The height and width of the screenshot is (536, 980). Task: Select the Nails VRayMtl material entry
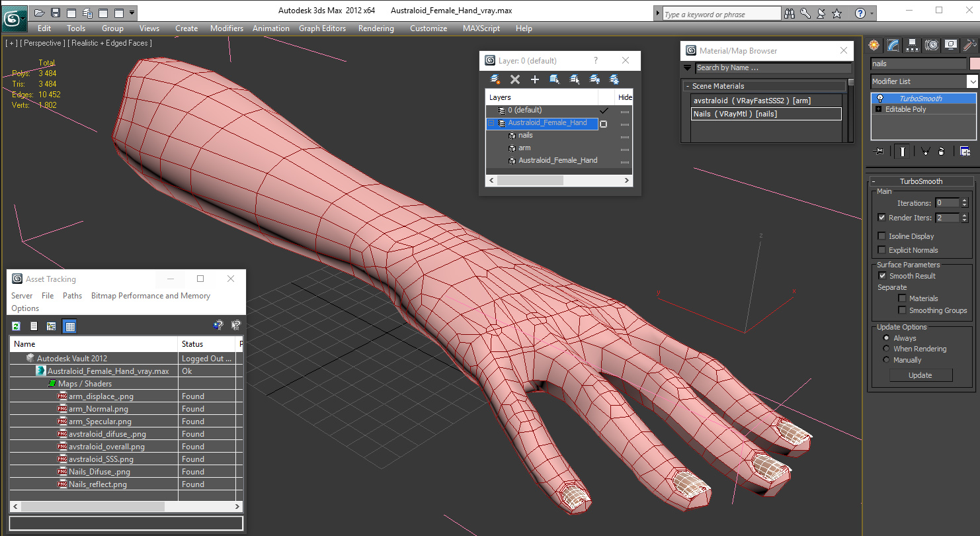point(766,114)
